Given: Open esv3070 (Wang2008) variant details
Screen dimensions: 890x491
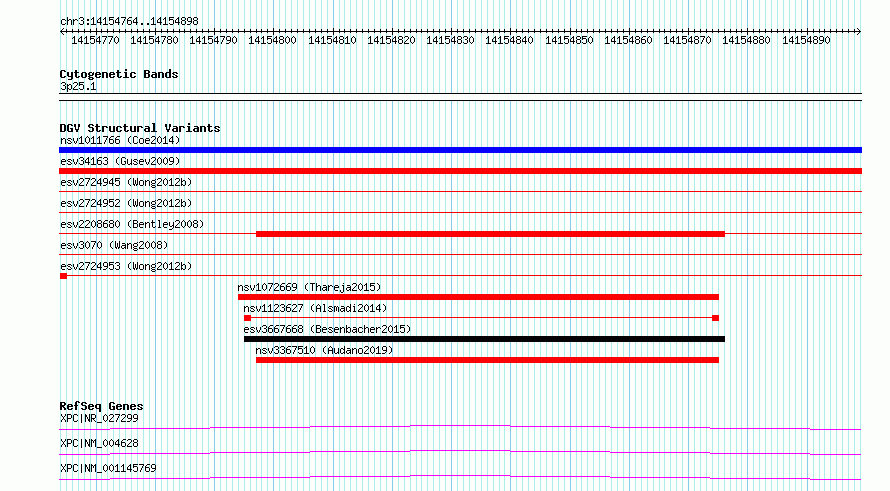Looking at the screenshot, I should coord(114,245).
